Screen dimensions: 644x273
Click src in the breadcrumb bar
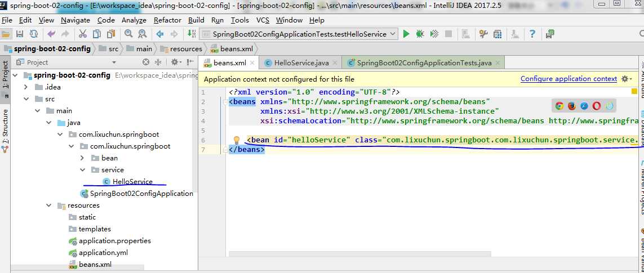tap(113, 49)
